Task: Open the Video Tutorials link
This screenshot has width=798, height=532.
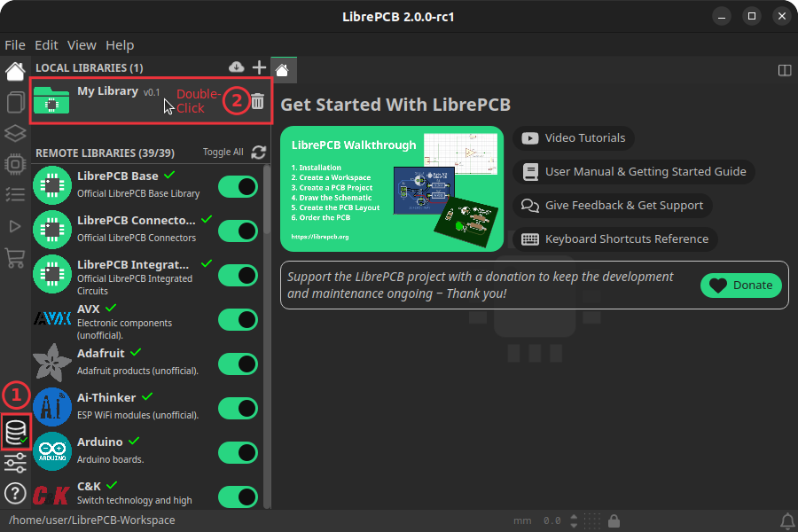Action: [574, 137]
